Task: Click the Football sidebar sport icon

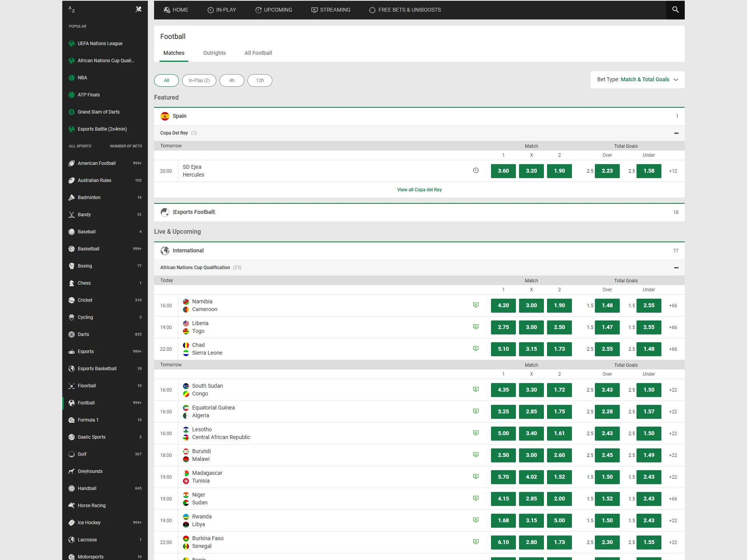Action: coord(71,403)
